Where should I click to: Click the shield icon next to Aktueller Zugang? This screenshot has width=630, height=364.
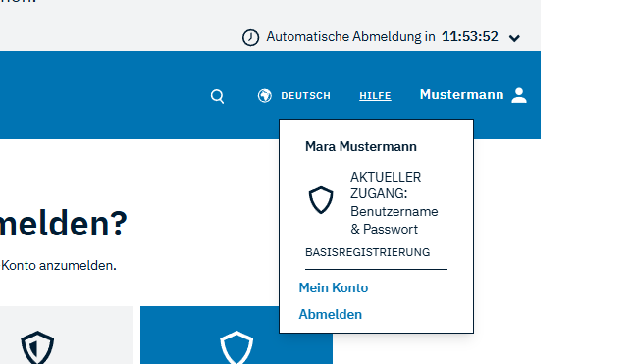click(321, 200)
